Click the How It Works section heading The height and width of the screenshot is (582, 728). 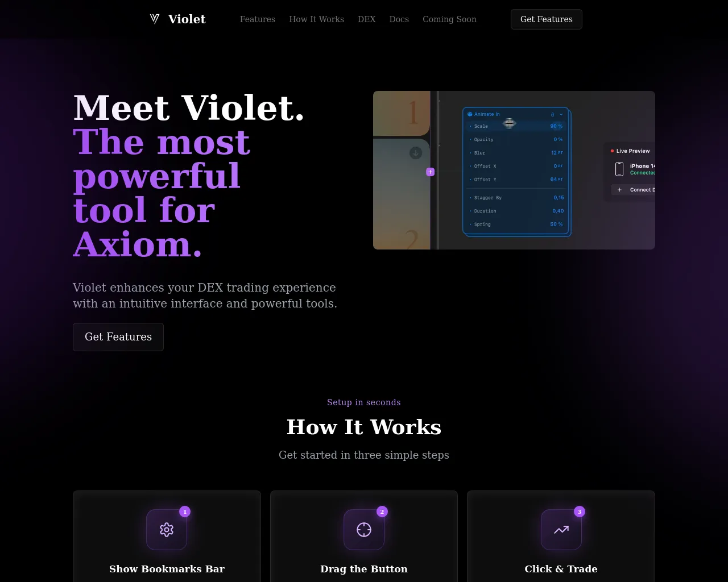364,427
